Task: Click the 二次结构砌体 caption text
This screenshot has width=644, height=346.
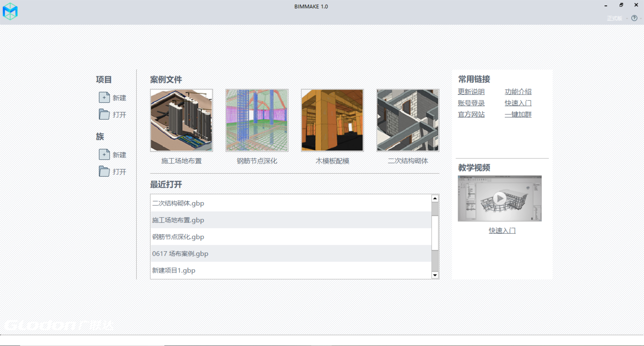Action: coord(408,161)
